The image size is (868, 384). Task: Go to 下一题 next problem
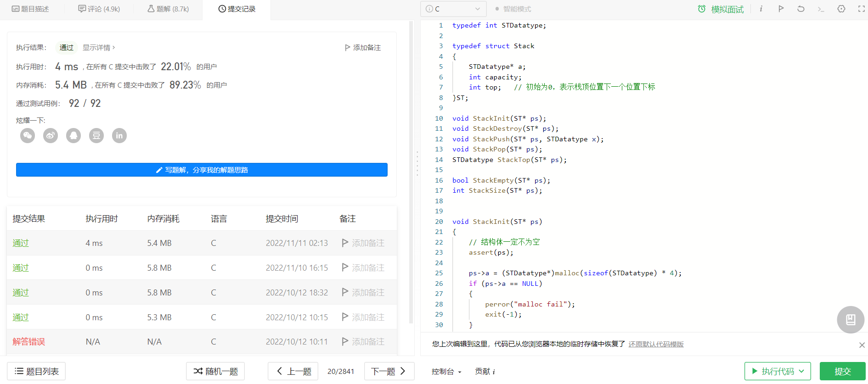[389, 371]
